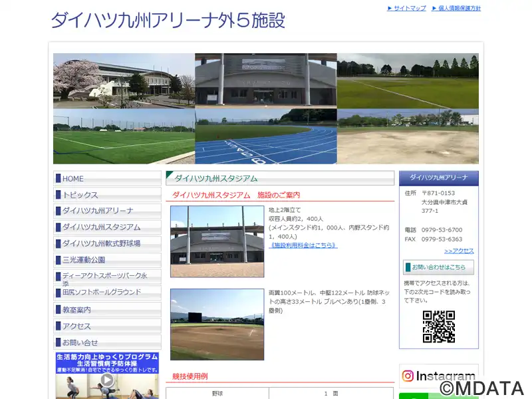Select 教室案内 from the sidebar
The height and width of the screenshot is (399, 532).
[x=107, y=310]
